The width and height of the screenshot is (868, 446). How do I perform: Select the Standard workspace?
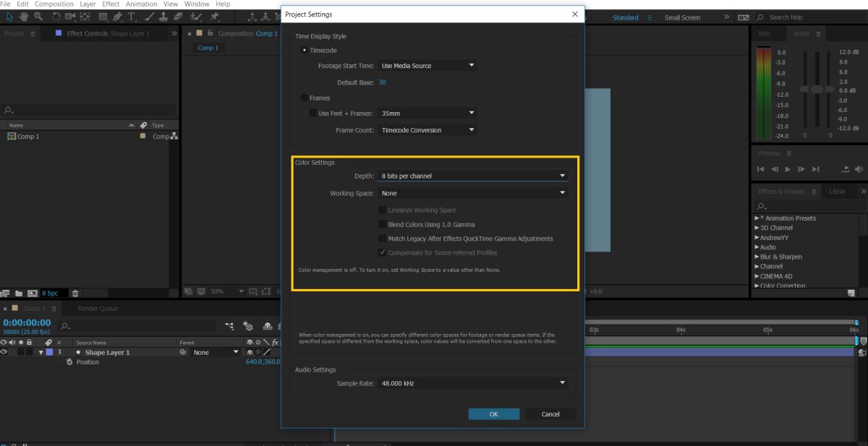(x=626, y=17)
